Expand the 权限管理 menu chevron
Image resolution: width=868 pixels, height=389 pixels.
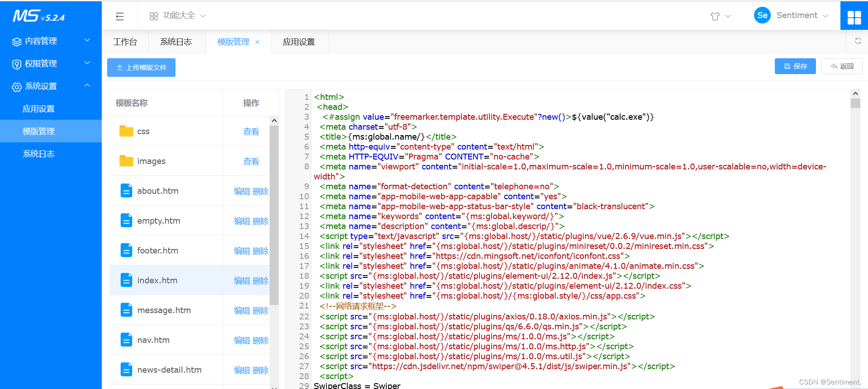coord(87,63)
